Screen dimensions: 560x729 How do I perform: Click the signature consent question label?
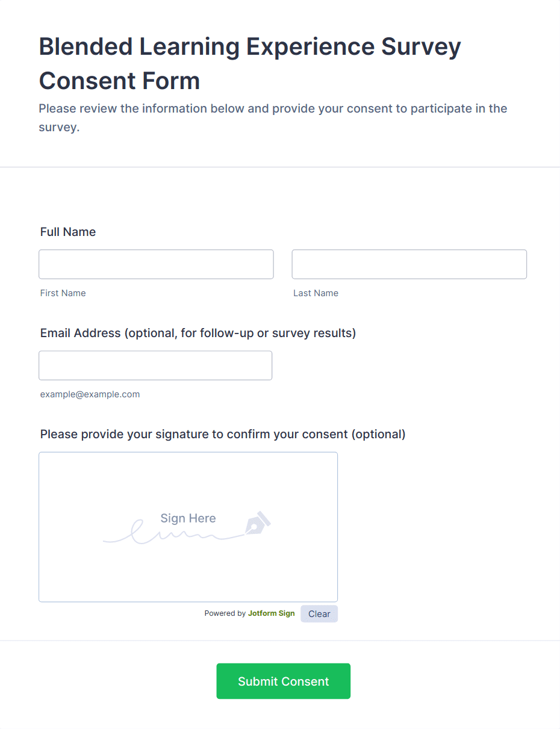click(223, 434)
